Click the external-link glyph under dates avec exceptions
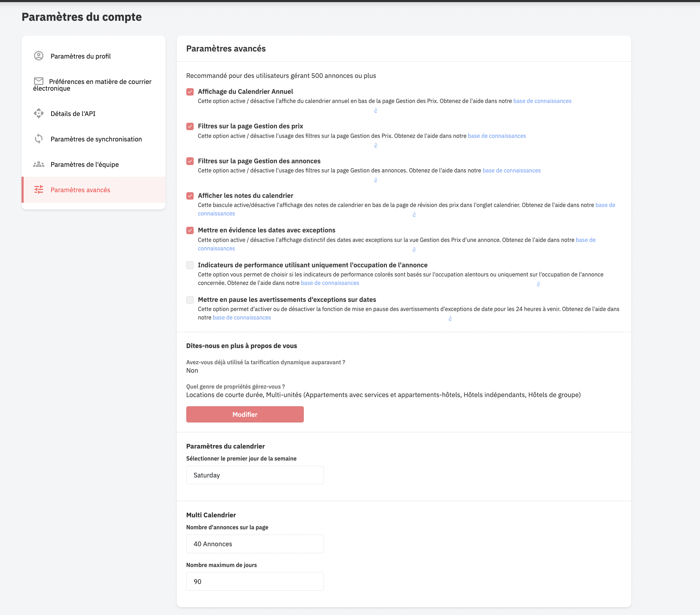Screen dimensions: 700x615 coord(414,250)
